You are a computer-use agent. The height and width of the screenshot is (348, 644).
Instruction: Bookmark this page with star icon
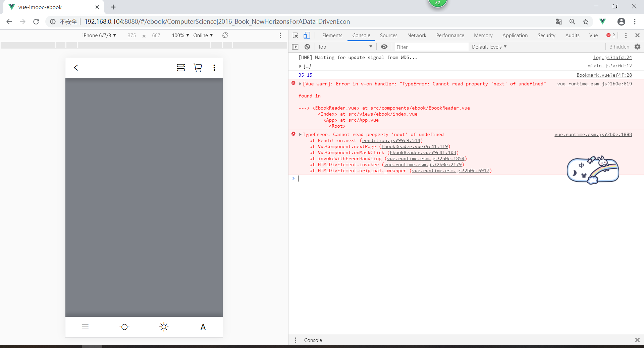[586, 21]
